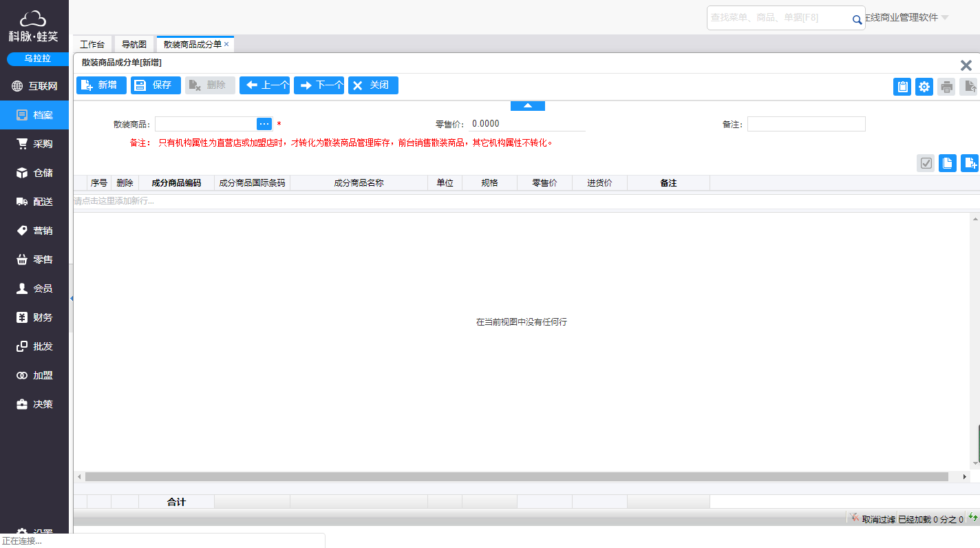Switch to the 导航图 tab
Screen dimensions: 980x548
pos(134,44)
